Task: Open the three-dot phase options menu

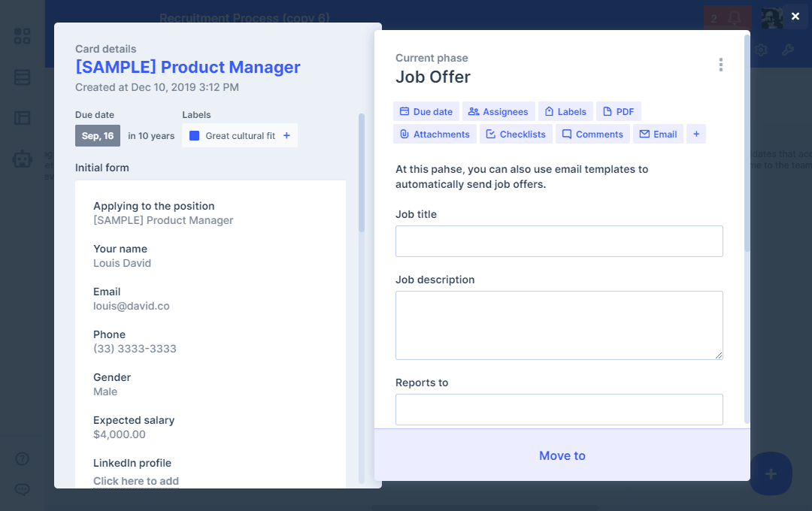Action: point(720,65)
